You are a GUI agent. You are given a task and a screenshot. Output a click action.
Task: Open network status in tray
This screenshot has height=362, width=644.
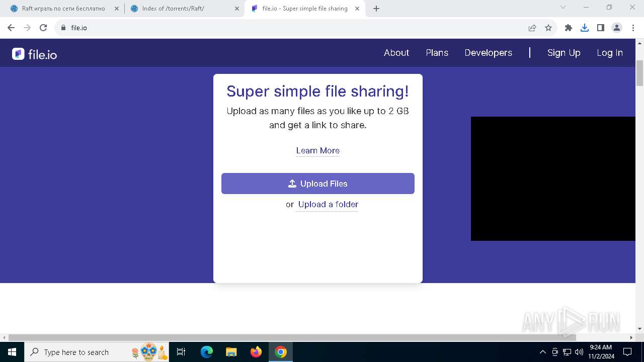click(x=567, y=352)
